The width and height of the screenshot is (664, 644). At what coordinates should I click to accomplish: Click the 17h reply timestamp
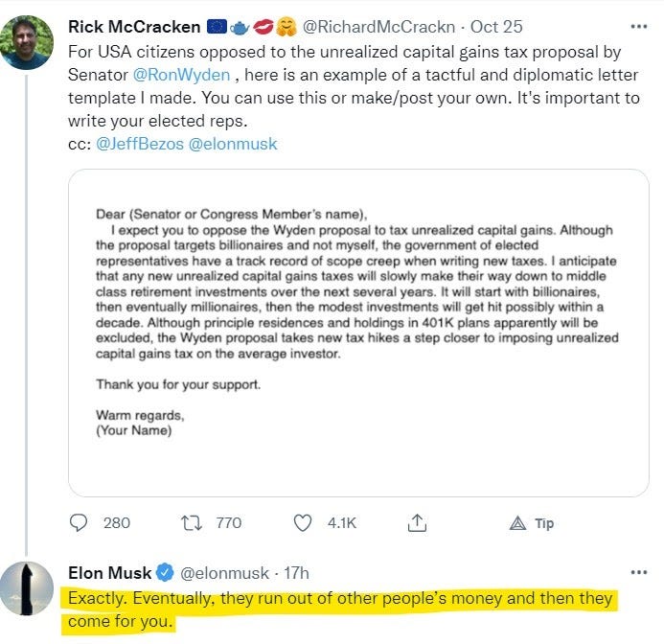pyautogui.click(x=296, y=573)
